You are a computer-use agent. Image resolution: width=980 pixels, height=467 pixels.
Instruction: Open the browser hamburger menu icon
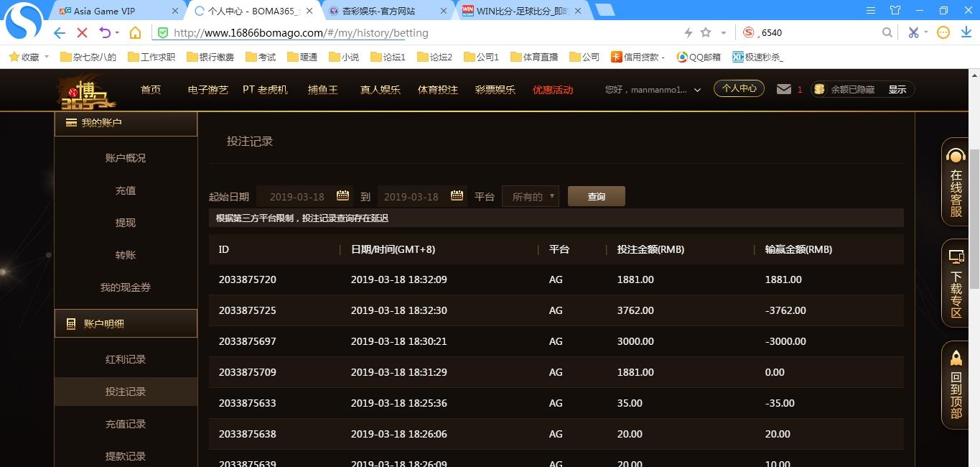coord(871,10)
